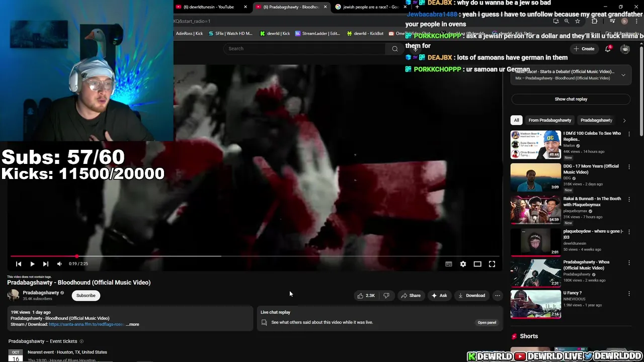
Task: Open SFlix Watch HD bookmark
Action: 230,34
